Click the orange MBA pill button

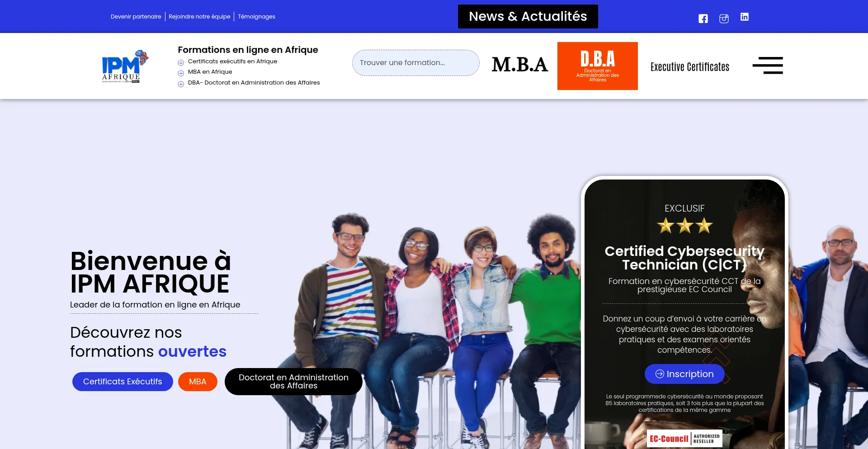198,382
